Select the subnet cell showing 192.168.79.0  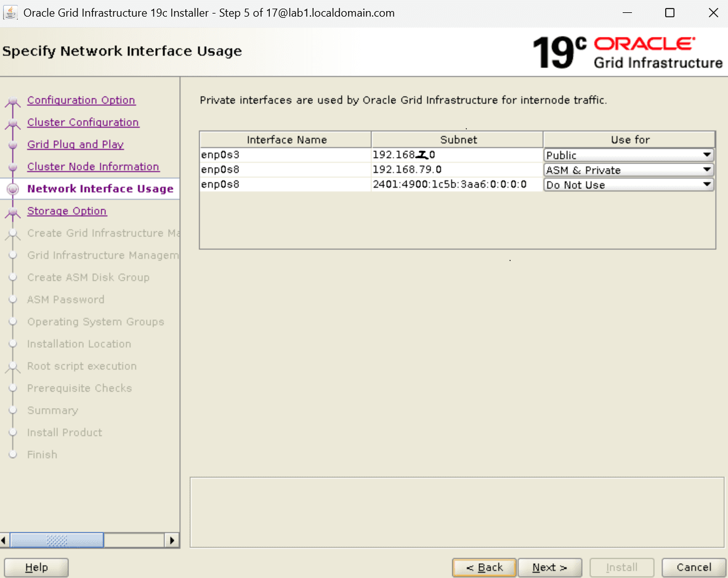[457, 169]
